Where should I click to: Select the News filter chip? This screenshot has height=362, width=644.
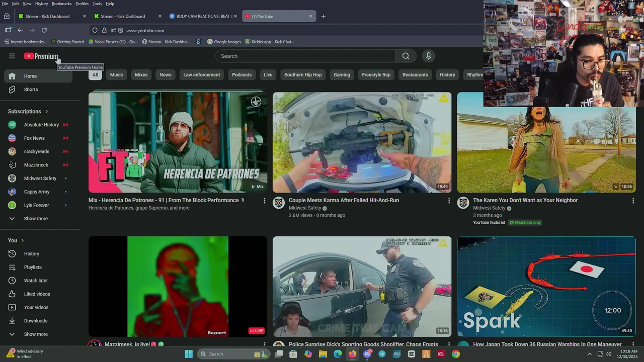coord(166,75)
